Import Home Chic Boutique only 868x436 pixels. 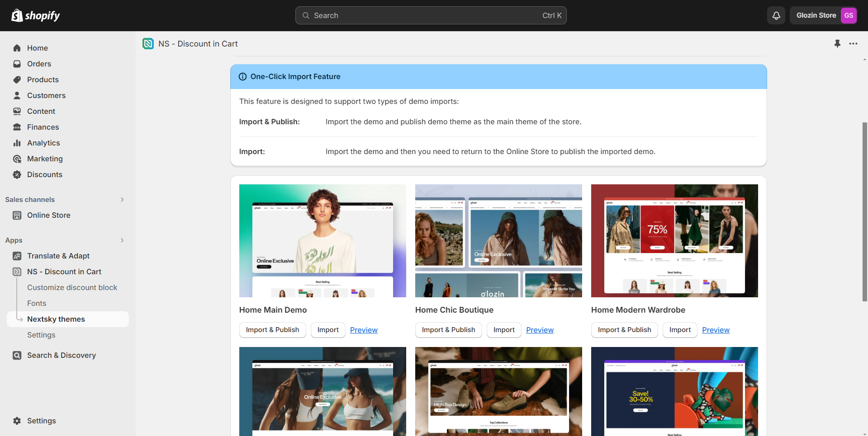(x=504, y=330)
